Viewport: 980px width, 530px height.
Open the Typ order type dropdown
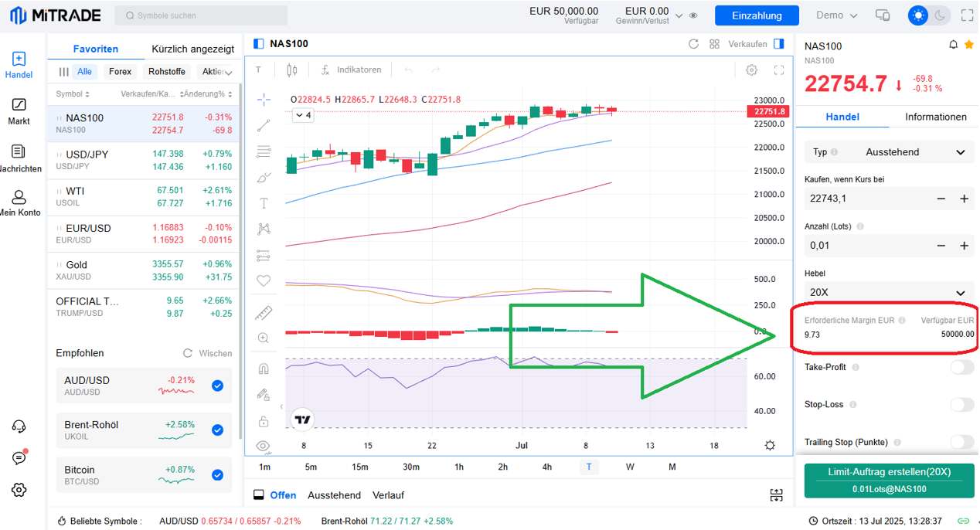pyautogui.click(x=889, y=152)
